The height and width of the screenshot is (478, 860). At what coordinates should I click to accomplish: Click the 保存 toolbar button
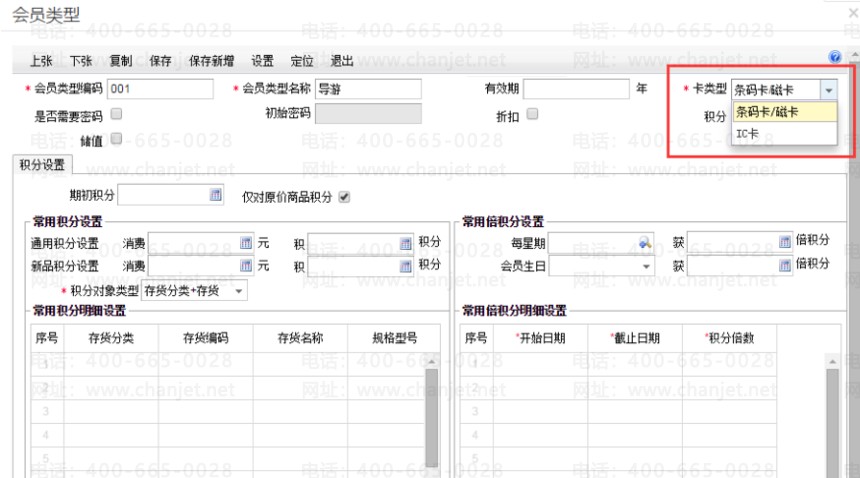click(160, 61)
